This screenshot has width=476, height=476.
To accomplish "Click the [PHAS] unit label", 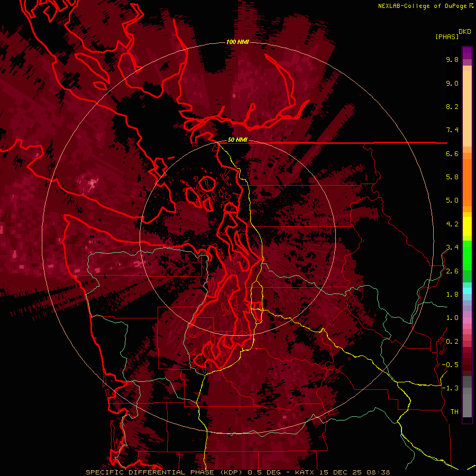I will pos(447,36).
